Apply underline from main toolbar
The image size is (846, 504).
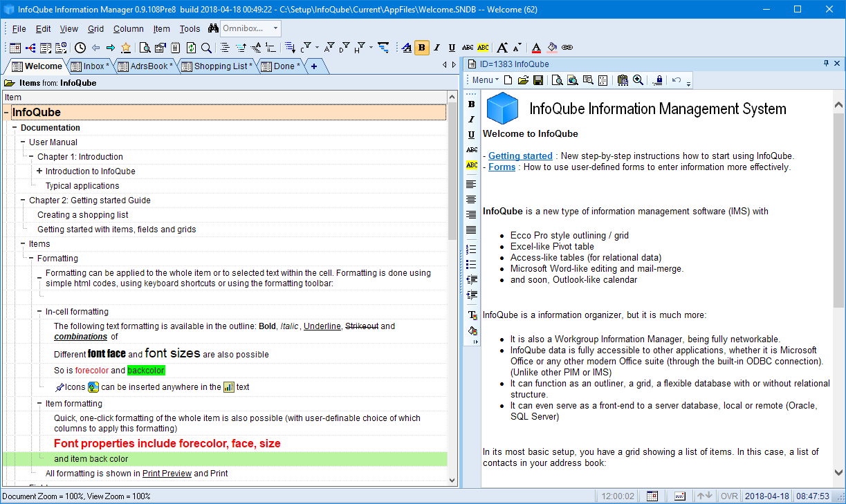(452, 48)
